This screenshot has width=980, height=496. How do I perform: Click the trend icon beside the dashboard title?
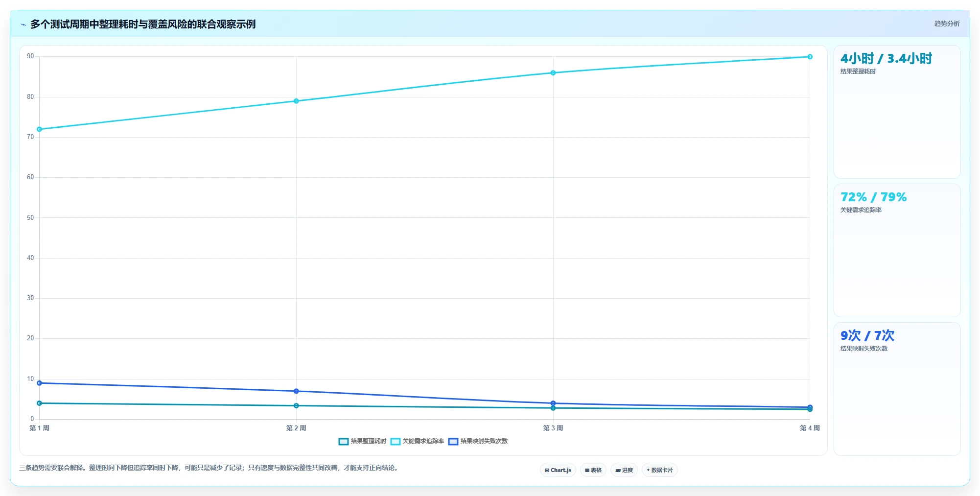point(23,24)
